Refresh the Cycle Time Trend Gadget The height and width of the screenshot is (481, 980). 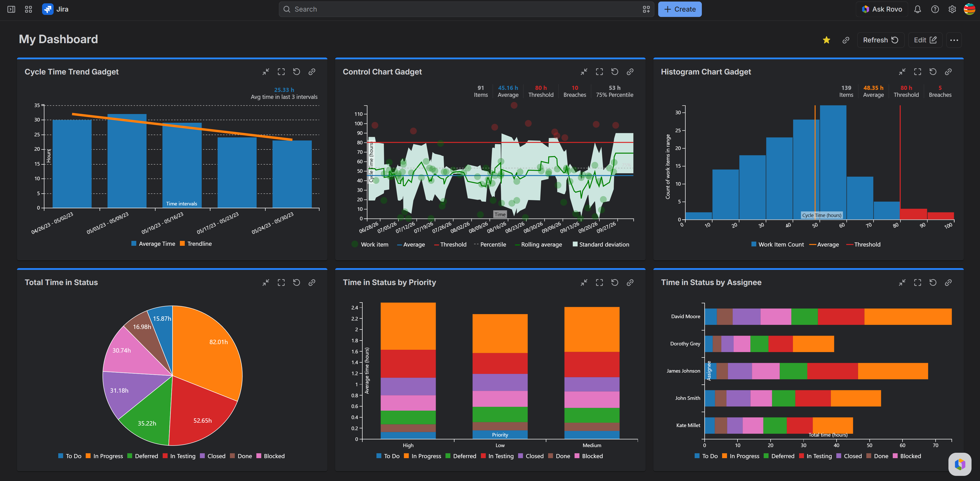[x=296, y=72]
